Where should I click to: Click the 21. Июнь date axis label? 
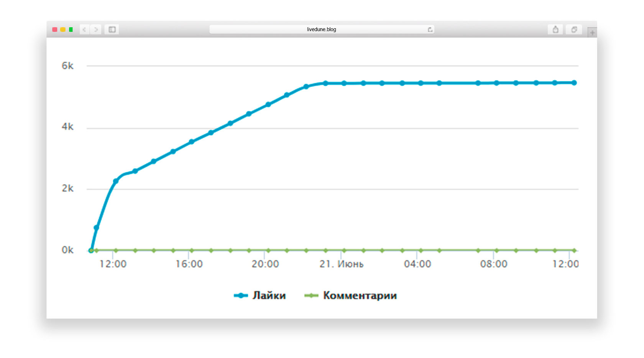click(x=341, y=264)
